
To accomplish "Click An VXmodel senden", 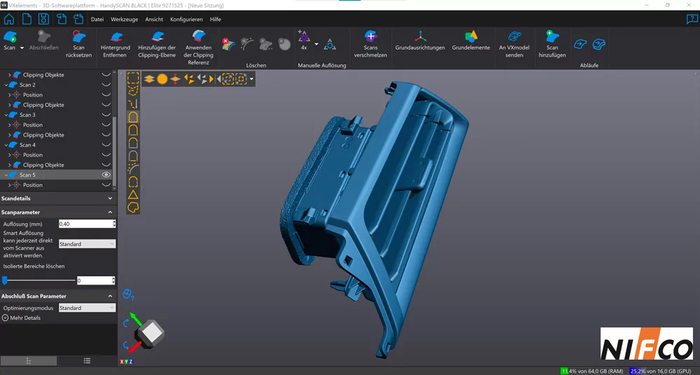I will tap(514, 44).
